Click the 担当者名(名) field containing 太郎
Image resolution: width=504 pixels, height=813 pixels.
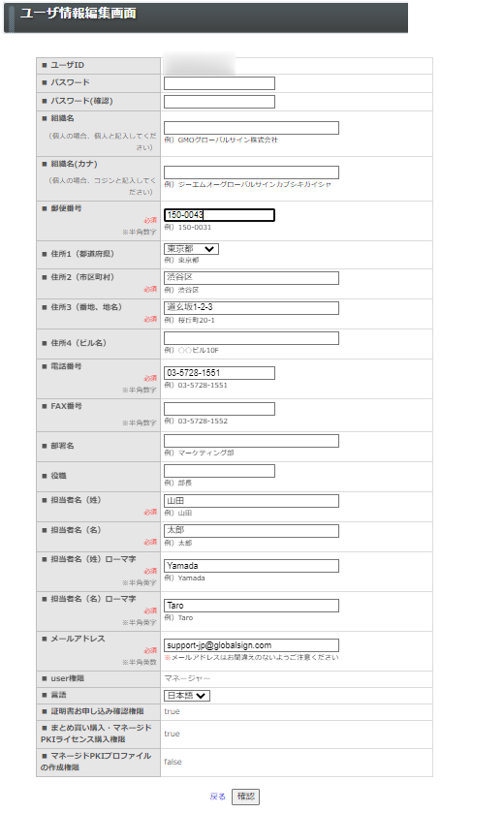pos(251,531)
